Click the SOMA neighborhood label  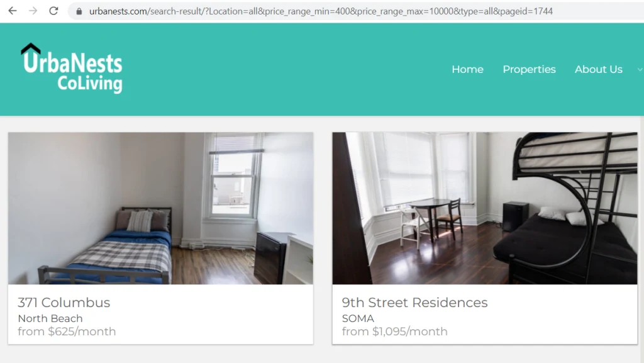(x=358, y=319)
